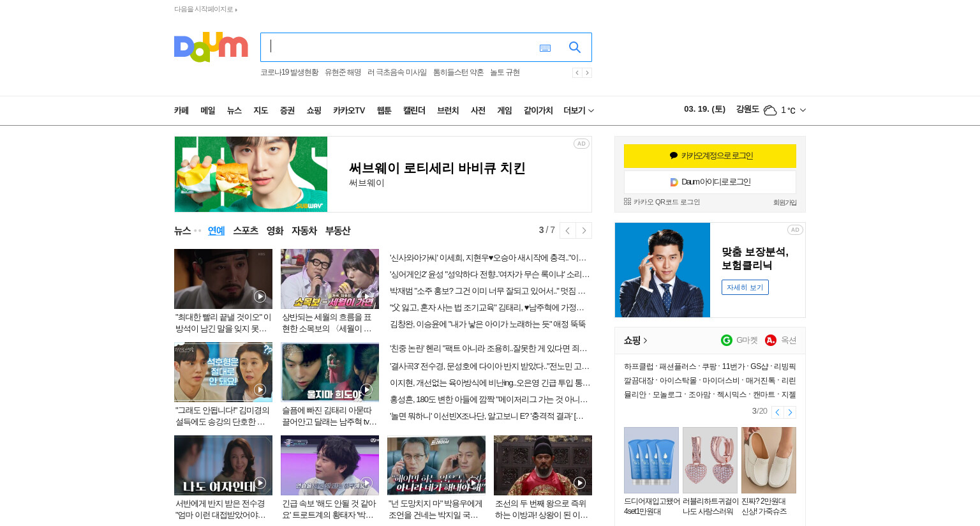980x526 pixels.
Task: Click 톰히들스턴 약혼 trending keyword
Action: [458, 72]
